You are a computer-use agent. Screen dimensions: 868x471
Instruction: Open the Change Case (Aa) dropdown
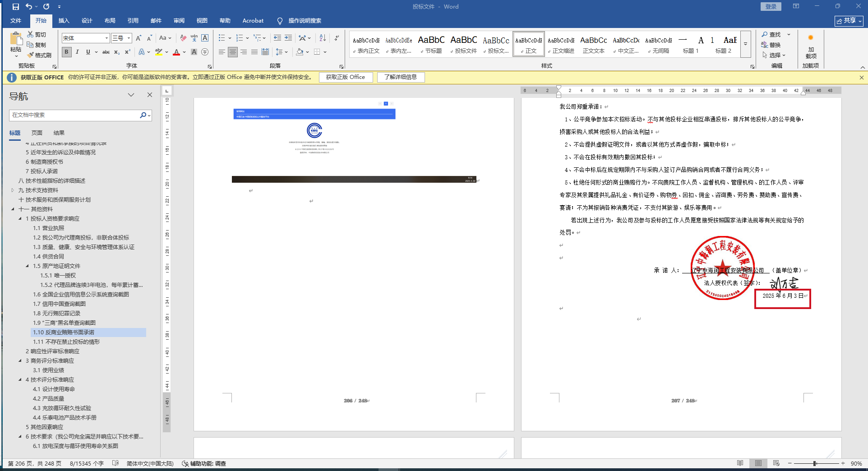point(165,38)
